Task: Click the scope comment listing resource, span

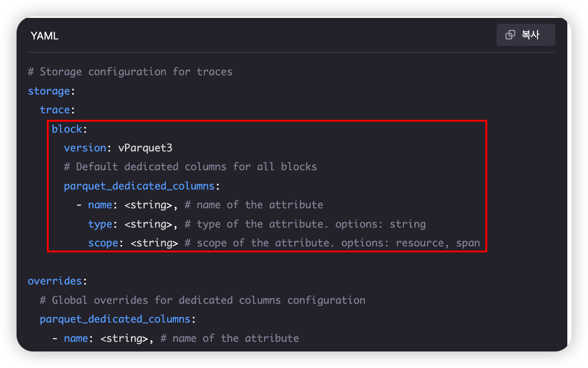Action: (332, 243)
